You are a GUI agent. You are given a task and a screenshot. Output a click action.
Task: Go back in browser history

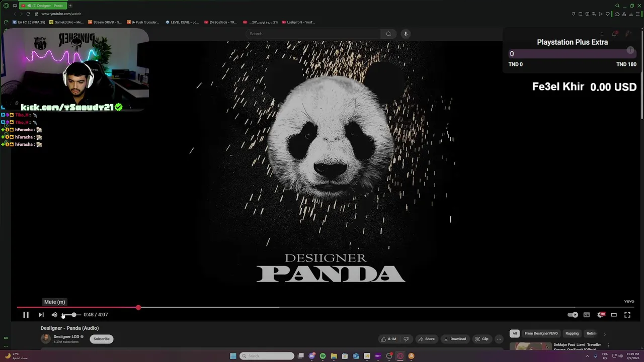tap(15, 14)
